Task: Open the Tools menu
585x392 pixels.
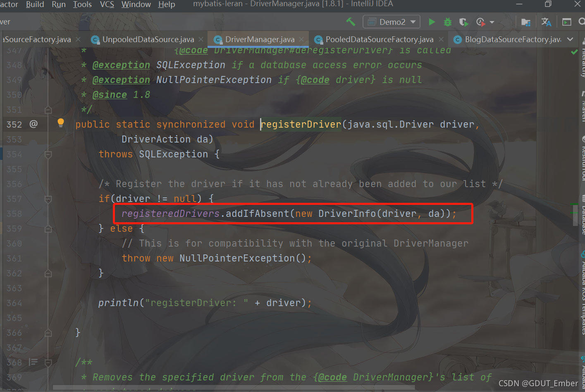Action: pyautogui.click(x=82, y=5)
